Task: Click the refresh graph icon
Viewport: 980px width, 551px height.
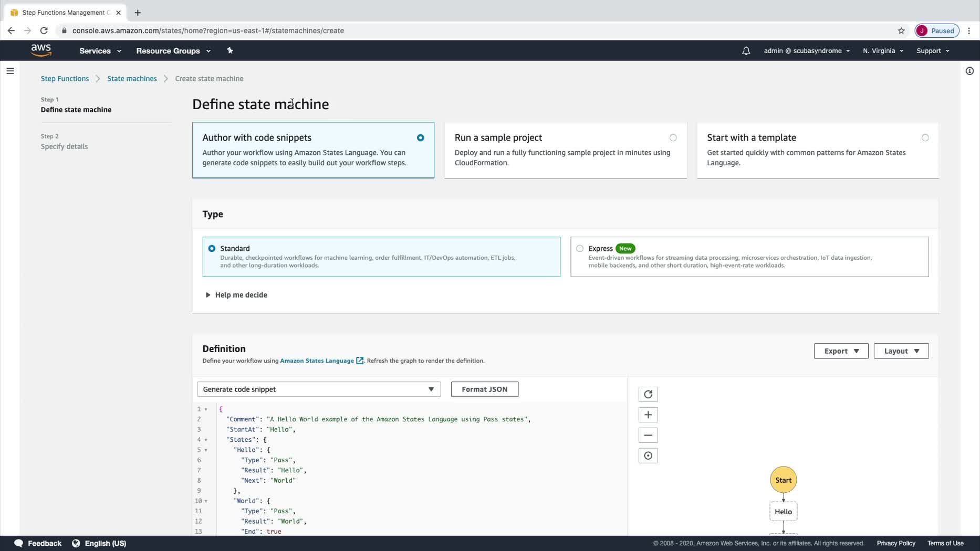Action: [648, 395]
